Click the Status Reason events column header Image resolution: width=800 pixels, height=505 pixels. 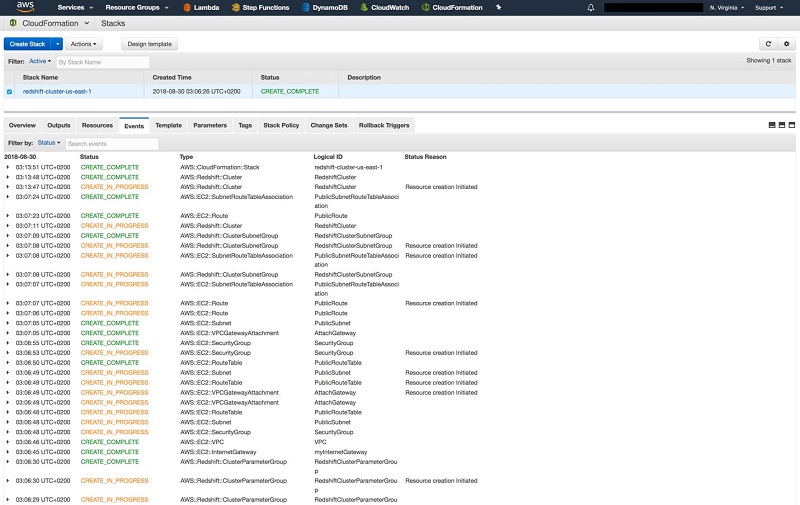(426, 157)
